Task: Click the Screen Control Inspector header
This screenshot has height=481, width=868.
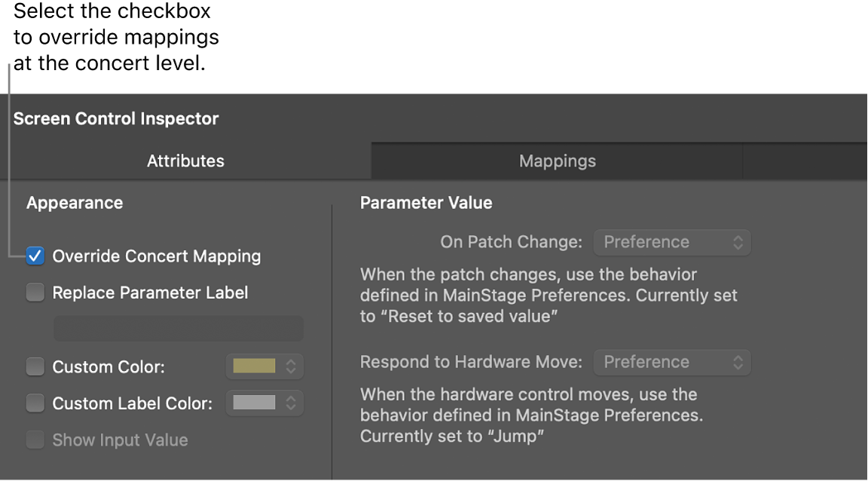Action: (116, 118)
